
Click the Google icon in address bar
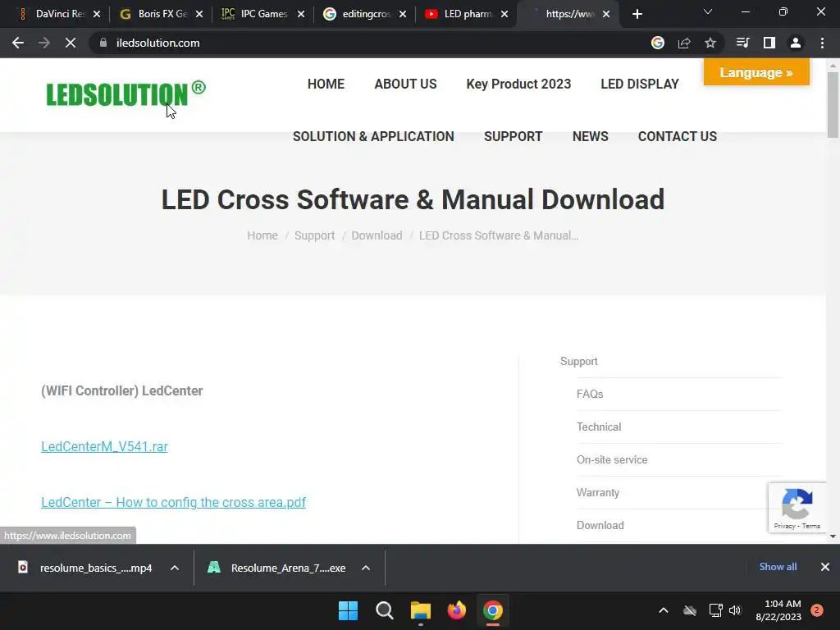pyautogui.click(x=657, y=43)
